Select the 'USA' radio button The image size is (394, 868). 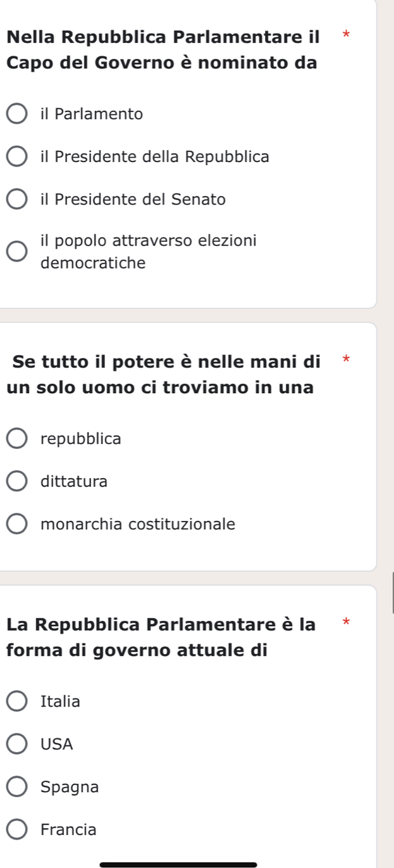click(17, 745)
